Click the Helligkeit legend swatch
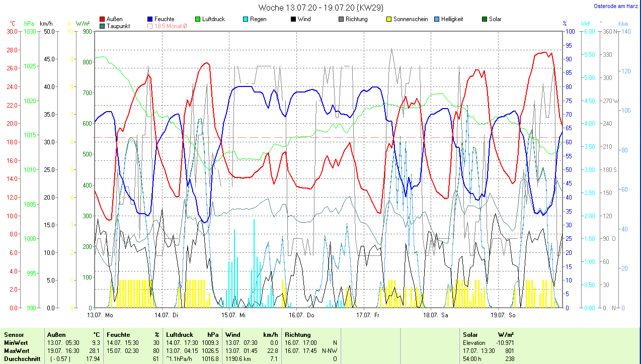Screen dimensions: 641x364 [x=437, y=19]
